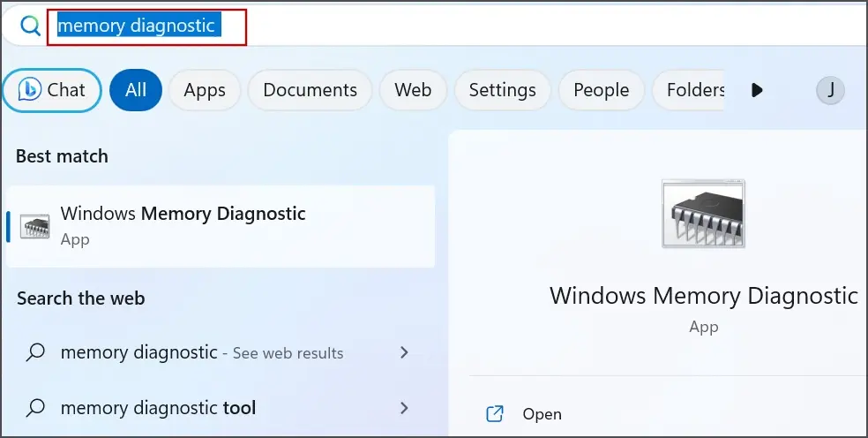Switch to the People filter tab
This screenshot has height=438, width=868.
pyautogui.click(x=602, y=90)
